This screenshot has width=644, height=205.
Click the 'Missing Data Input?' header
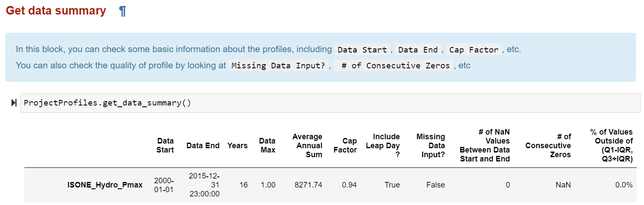(x=431, y=145)
